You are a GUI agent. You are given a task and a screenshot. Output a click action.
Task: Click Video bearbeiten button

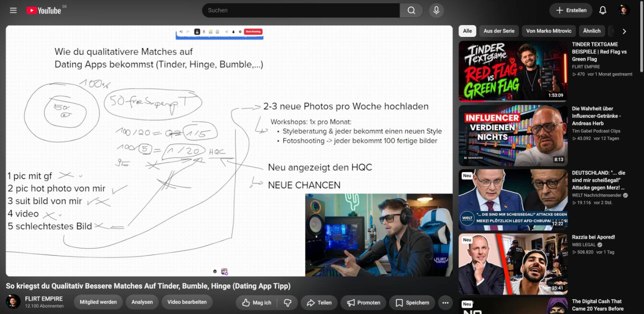click(x=187, y=302)
